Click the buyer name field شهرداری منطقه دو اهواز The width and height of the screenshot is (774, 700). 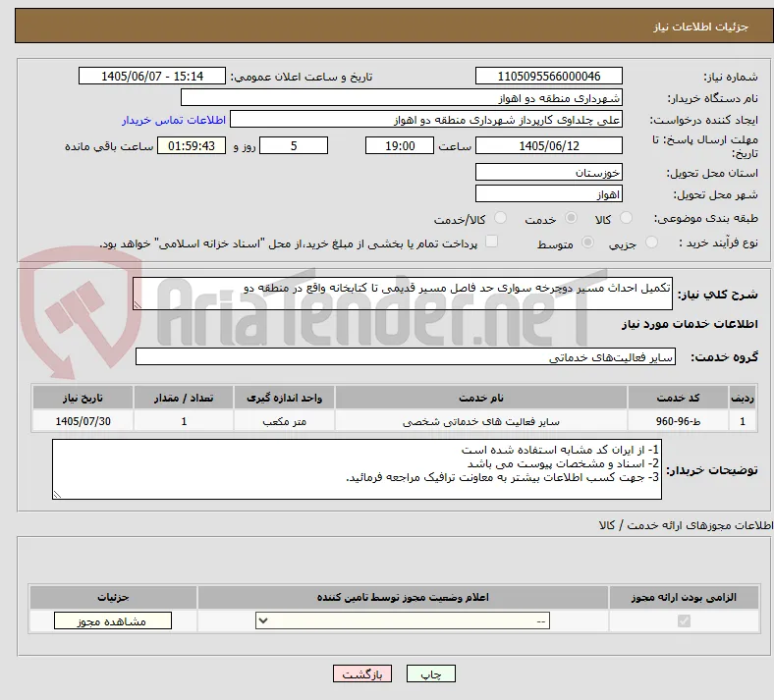coord(402,97)
